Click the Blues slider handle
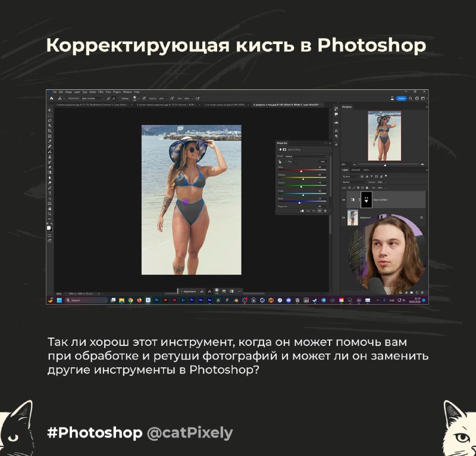The width and height of the screenshot is (476, 456). 299,202
